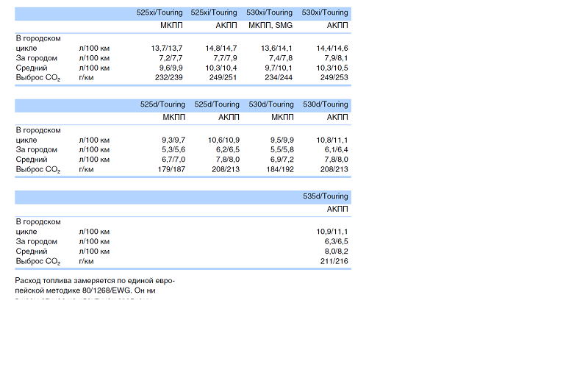Click the 535d CO₂ value 211/216
This screenshot has width=588, height=392.
click(334, 261)
